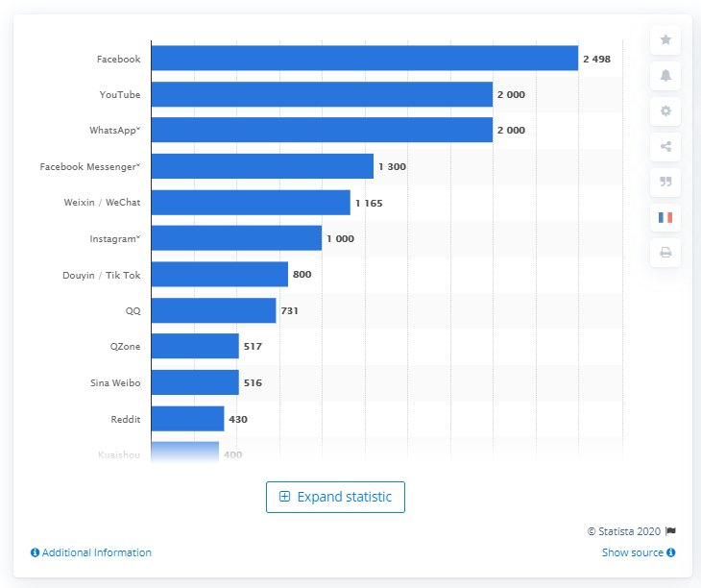Click the value '430'
This screenshot has width=701, height=588.
[238, 420]
